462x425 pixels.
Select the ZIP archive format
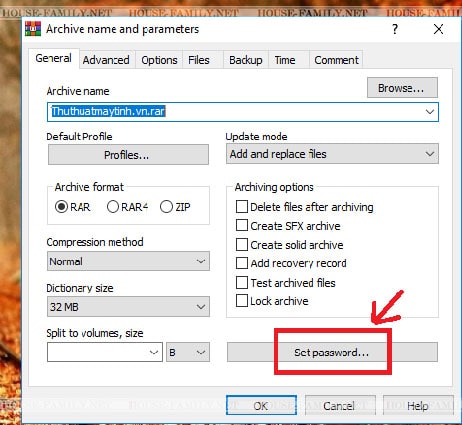point(166,207)
